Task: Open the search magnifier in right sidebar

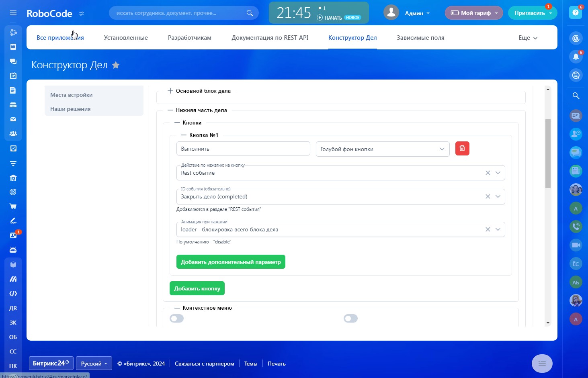Action: pyautogui.click(x=576, y=96)
